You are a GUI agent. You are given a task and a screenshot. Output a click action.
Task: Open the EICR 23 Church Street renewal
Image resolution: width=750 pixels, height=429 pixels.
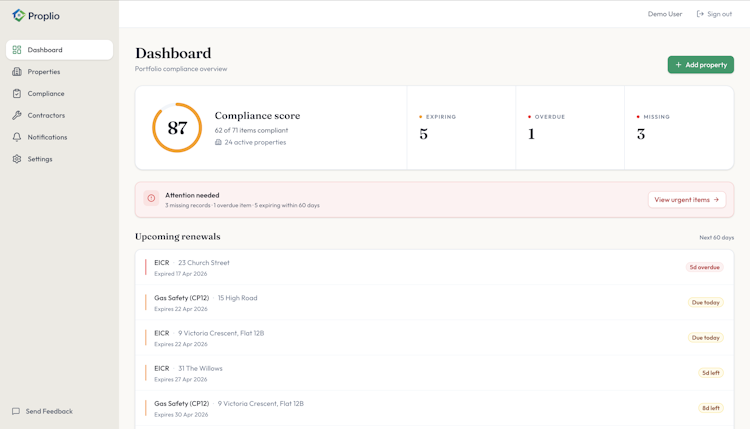pos(434,268)
